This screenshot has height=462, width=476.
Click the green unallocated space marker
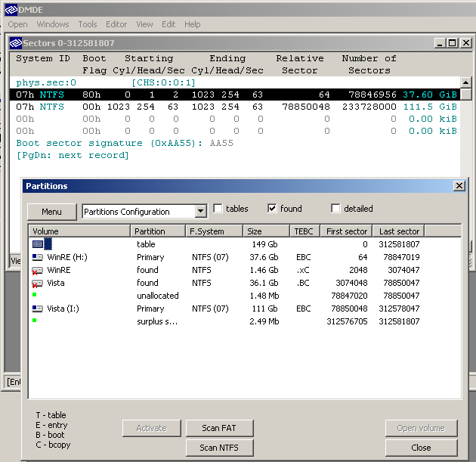[34, 295]
